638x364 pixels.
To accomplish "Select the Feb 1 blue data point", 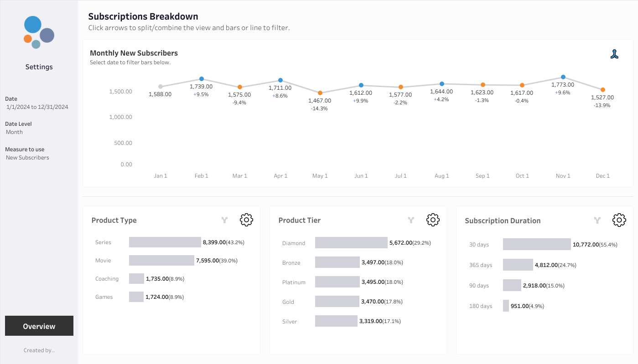I will [202, 79].
